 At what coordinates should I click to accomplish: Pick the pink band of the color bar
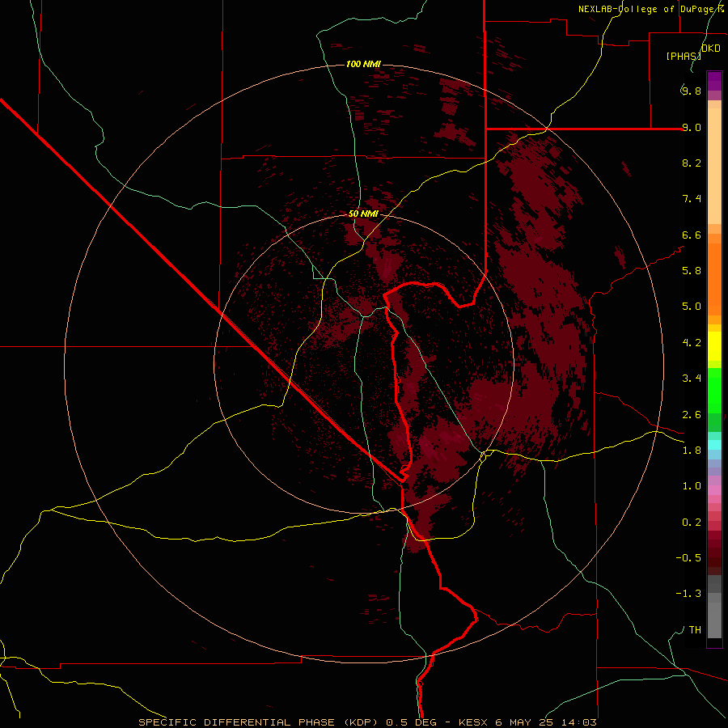click(714, 490)
